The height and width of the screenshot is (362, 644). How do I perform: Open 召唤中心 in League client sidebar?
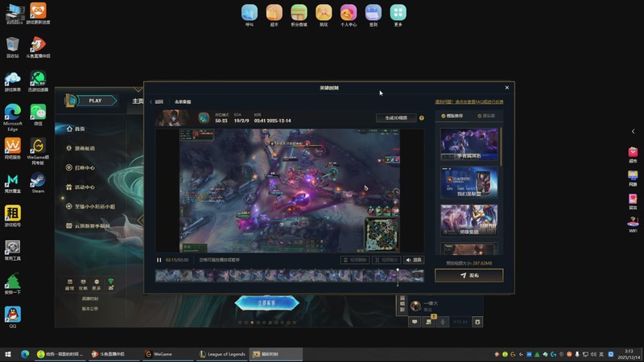(80, 167)
